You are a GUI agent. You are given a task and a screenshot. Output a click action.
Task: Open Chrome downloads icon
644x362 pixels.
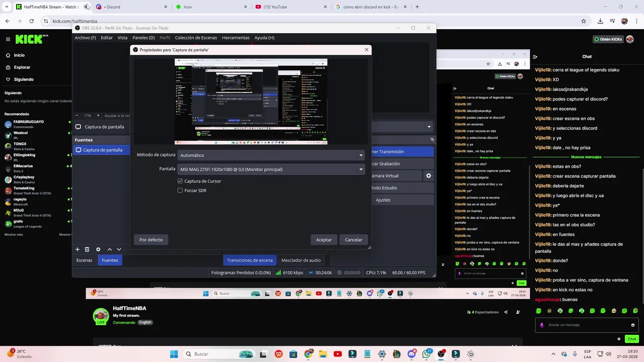click(600, 21)
